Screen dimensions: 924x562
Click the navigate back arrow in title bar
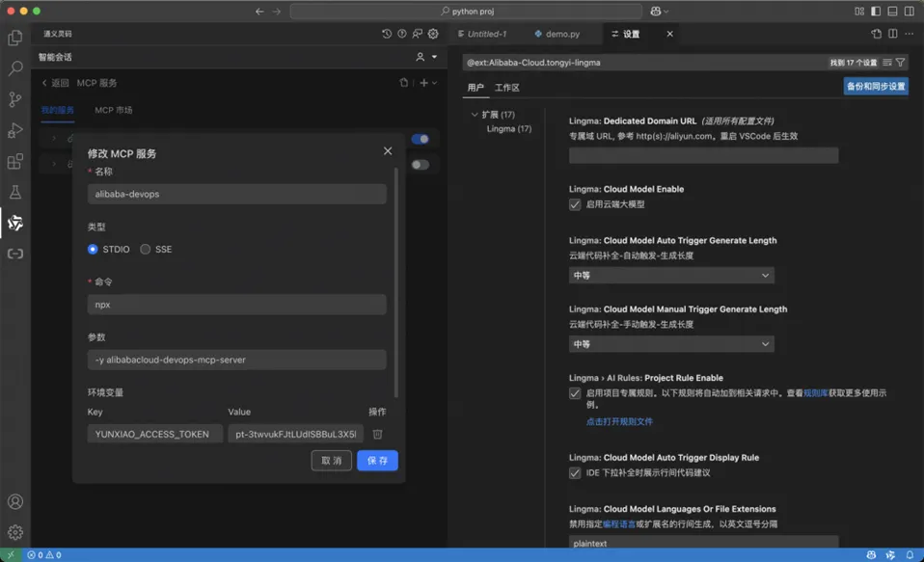click(x=259, y=12)
